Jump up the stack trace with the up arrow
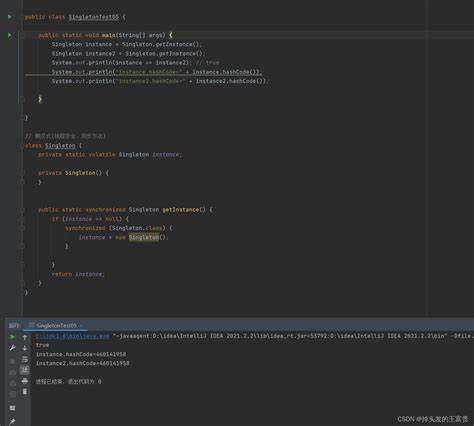This screenshot has width=474, height=426. [25, 337]
